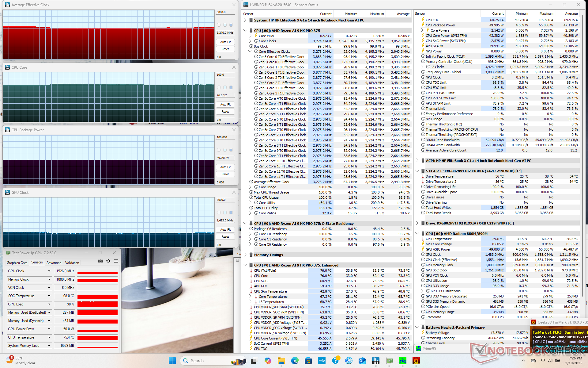Open Copilot from the taskbar
Image resolution: width=588 pixels, height=368 pixels.
click(x=268, y=361)
